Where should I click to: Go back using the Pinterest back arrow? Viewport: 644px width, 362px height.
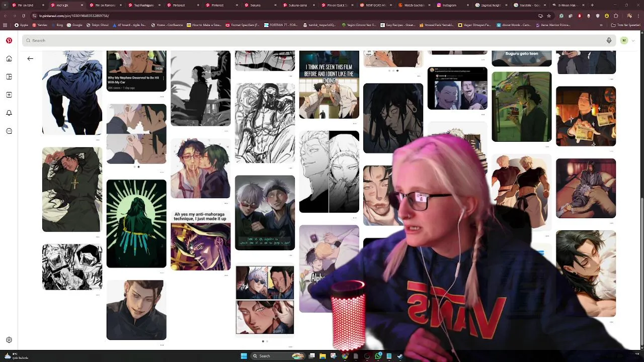coord(30,59)
